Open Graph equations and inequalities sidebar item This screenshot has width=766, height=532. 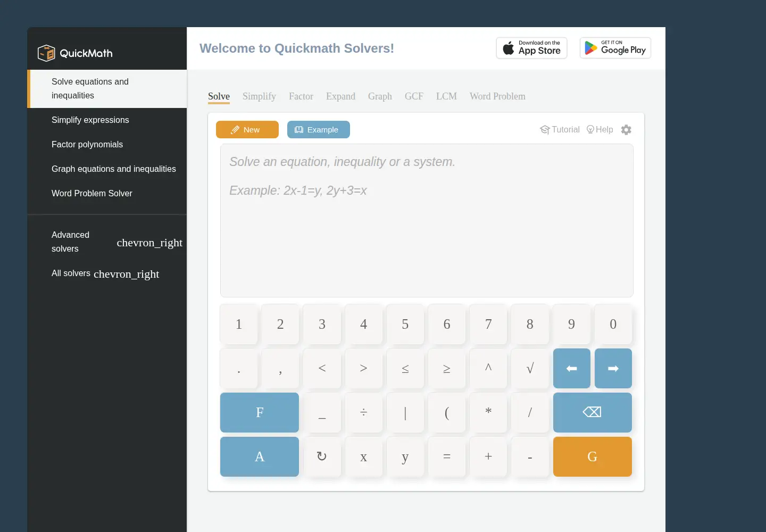(x=107, y=169)
